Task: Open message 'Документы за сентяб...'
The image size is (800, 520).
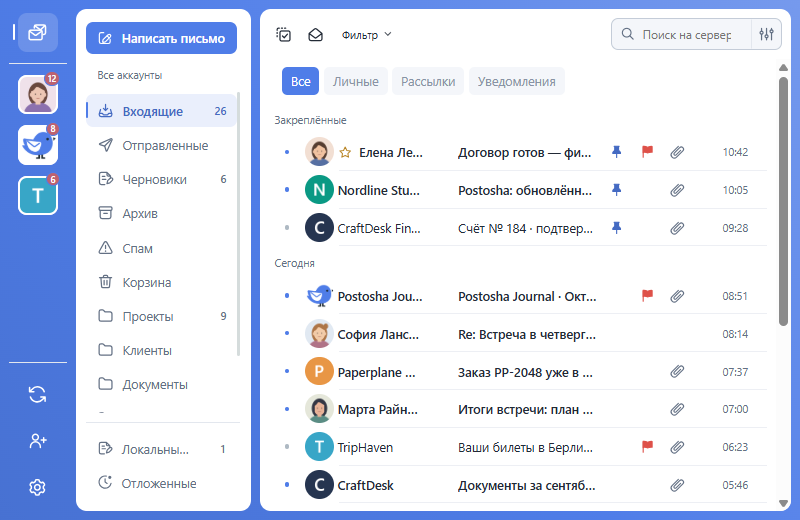Action: click(526, 485)
